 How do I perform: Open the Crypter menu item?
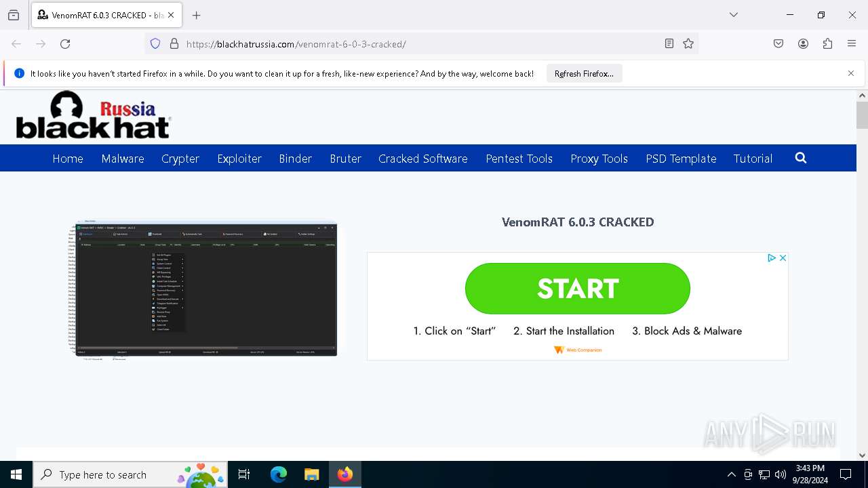click(180, 159)
